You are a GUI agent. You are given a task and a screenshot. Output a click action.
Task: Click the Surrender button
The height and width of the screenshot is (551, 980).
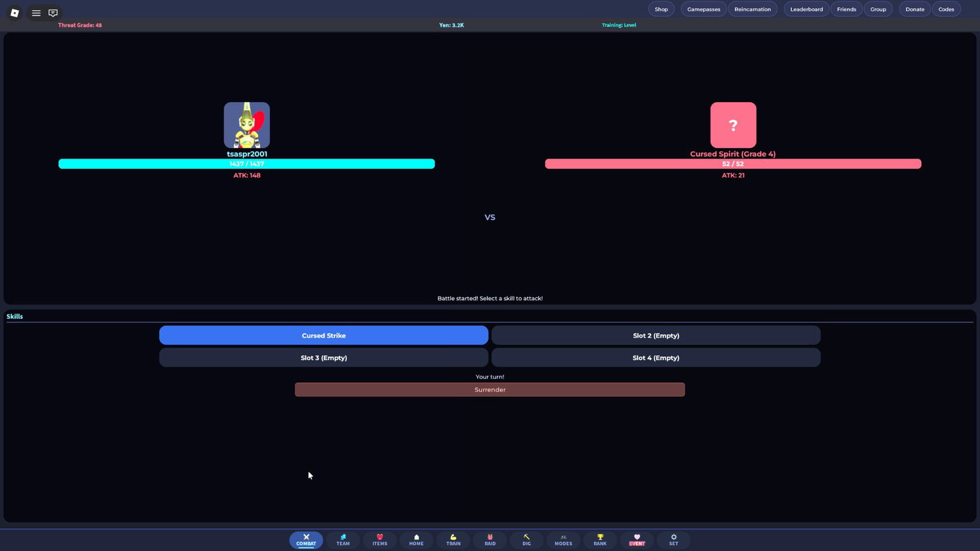pos(490,390)
